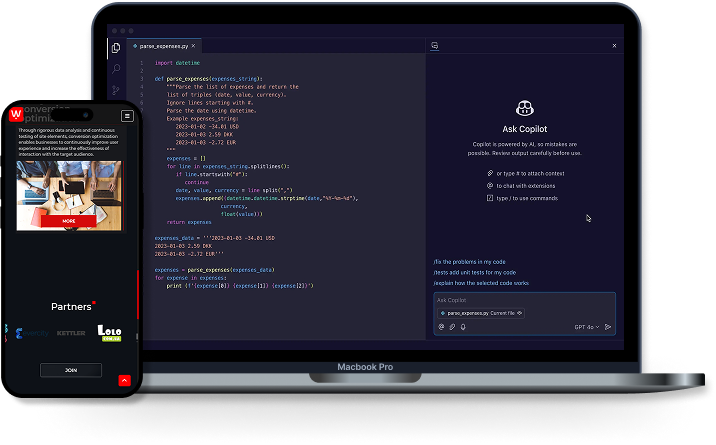This screenshot has width=716, height=445.
Task: Open Source Control in activity bar
Action: coord(117,90)
